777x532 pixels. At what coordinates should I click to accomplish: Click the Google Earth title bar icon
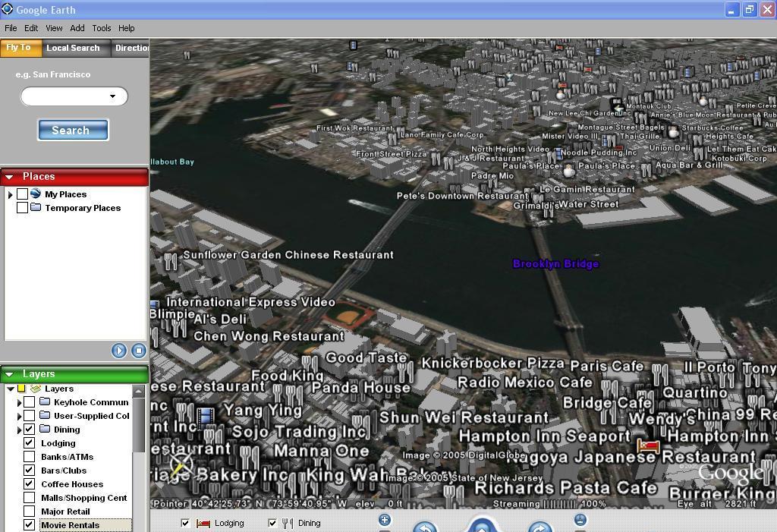tap(7, 9)
